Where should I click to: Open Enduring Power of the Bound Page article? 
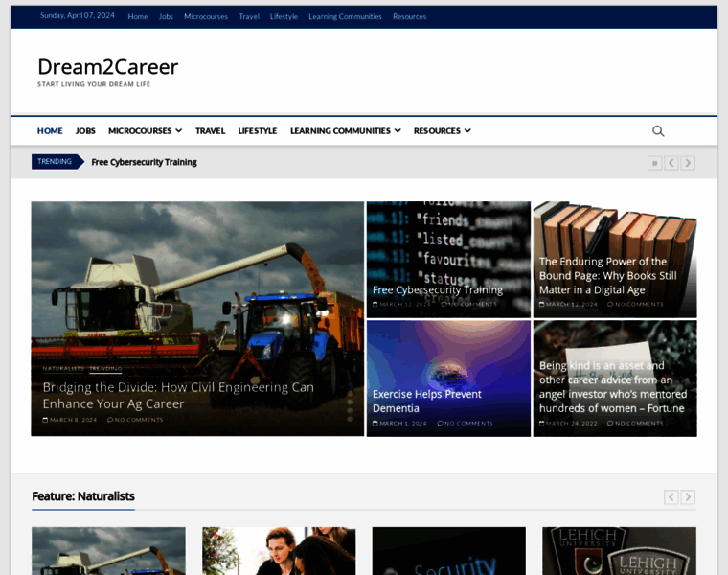[x=607, y=276]
